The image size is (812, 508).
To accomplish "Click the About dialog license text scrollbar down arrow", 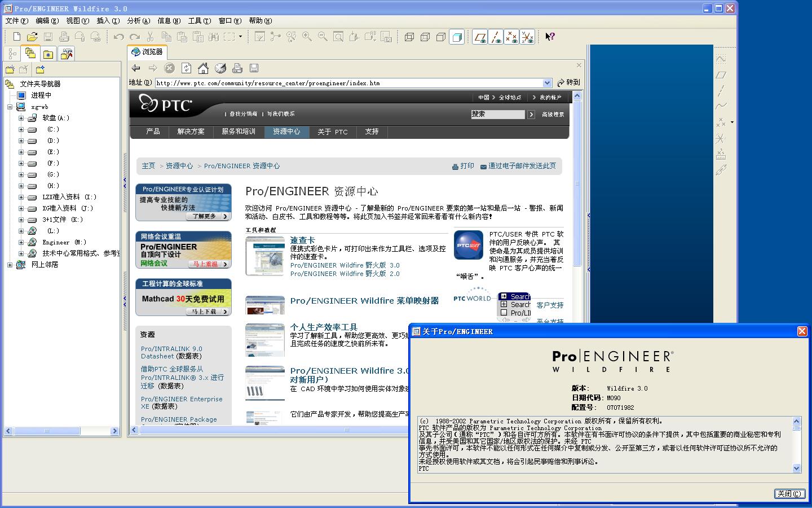I will (x=796, y=468).
